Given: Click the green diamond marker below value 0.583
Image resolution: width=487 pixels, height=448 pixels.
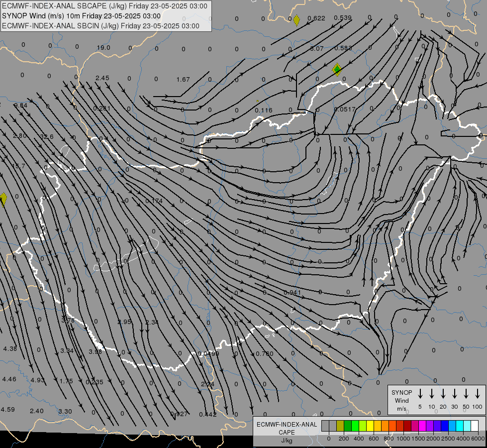Looking at the screenshot, I should [337, 69].
